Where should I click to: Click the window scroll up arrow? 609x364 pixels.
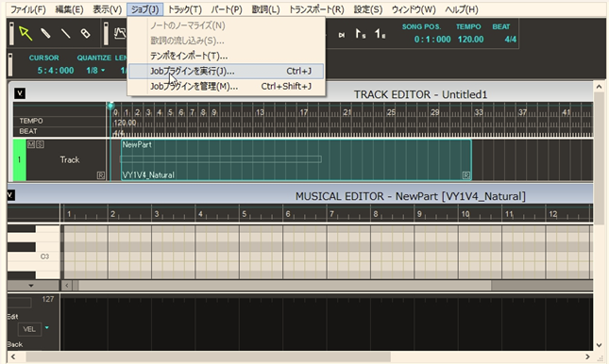(x=599, y=87)
